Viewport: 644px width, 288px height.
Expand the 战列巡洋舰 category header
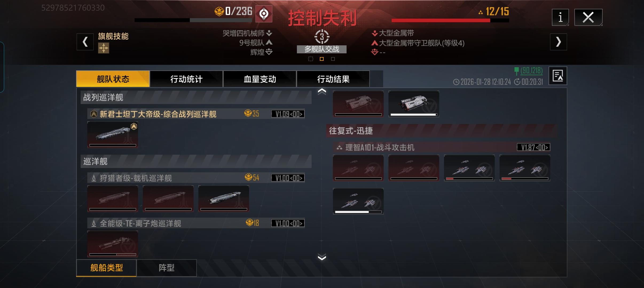click(x=196, y=97)
